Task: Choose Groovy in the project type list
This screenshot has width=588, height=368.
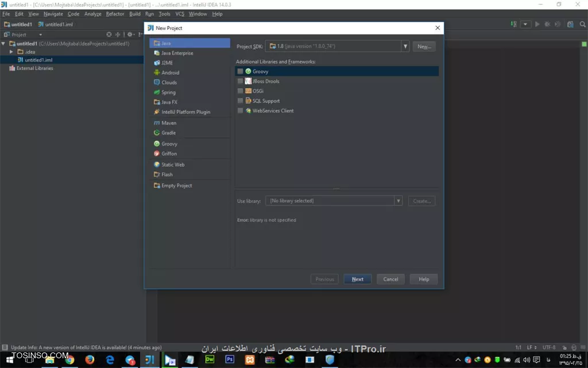Action: (189, 143)
